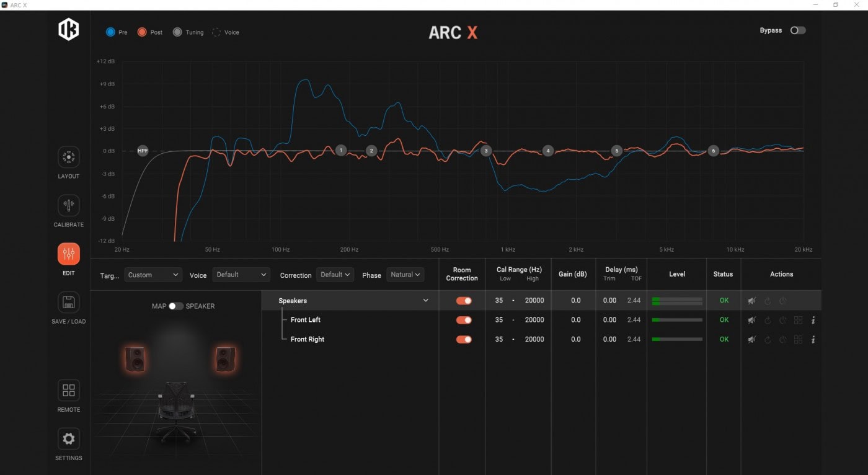Open the Phase Natural dropdown
The height and width of the screenshot is (475, 868).
[x=405, y=275]
